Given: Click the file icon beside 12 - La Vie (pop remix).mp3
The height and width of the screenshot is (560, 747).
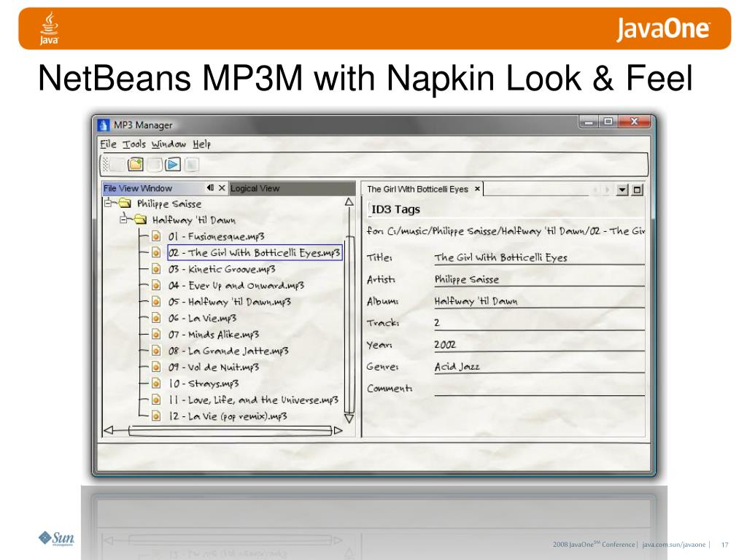Looking at the screenshot, I should 156,416.
